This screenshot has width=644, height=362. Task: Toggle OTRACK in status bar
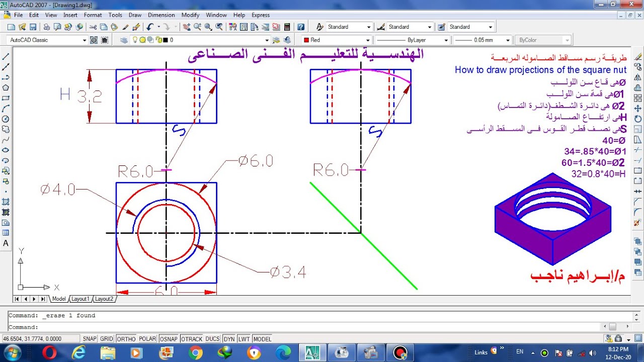click(x=192, y=339)
